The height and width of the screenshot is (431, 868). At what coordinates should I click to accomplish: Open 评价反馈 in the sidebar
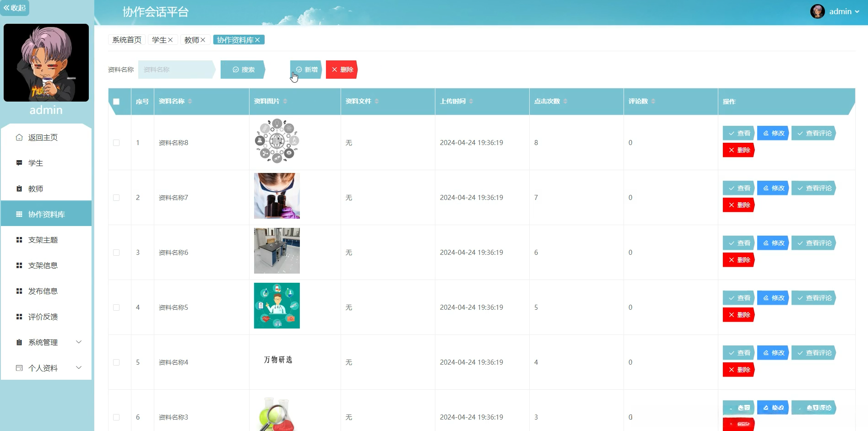tap(46, 317)
